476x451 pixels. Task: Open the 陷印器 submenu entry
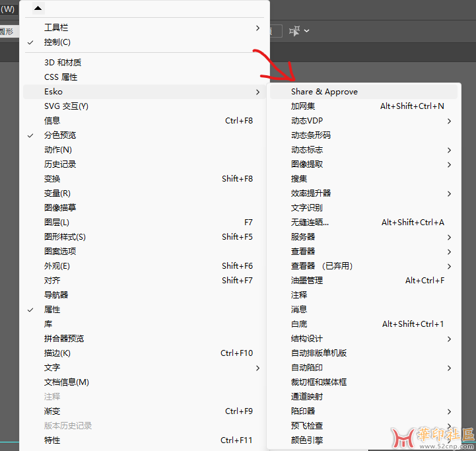coord(364,411)
